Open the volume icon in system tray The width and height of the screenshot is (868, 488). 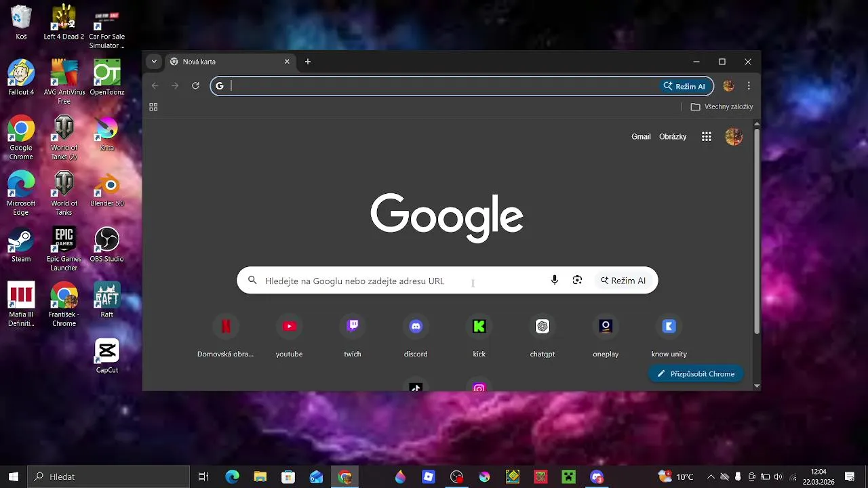[x=778, y=476]
